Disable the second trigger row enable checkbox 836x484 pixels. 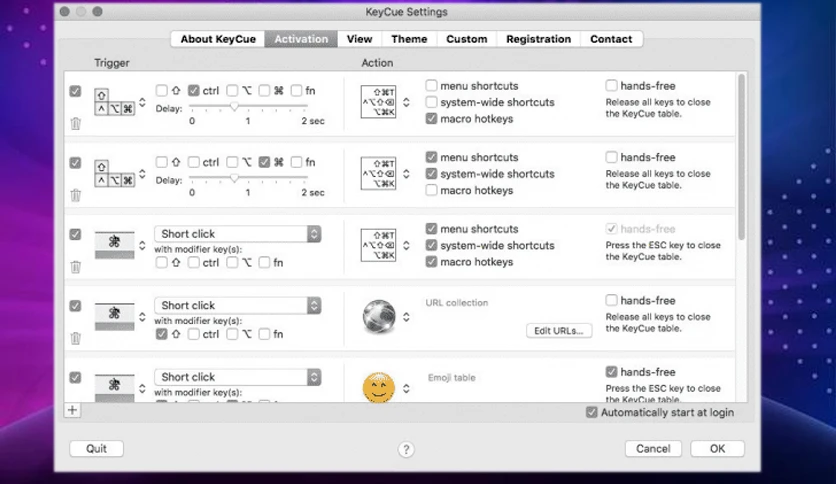(75, 163)
